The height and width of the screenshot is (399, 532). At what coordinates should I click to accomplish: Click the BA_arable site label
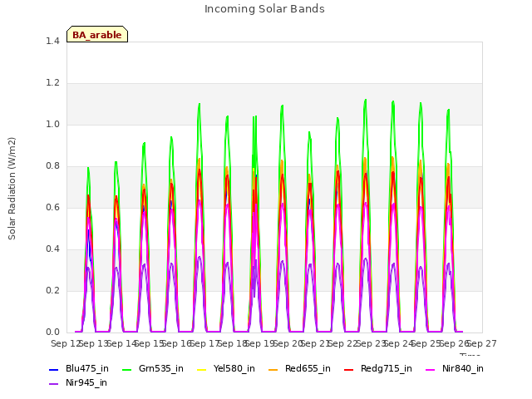97,35
